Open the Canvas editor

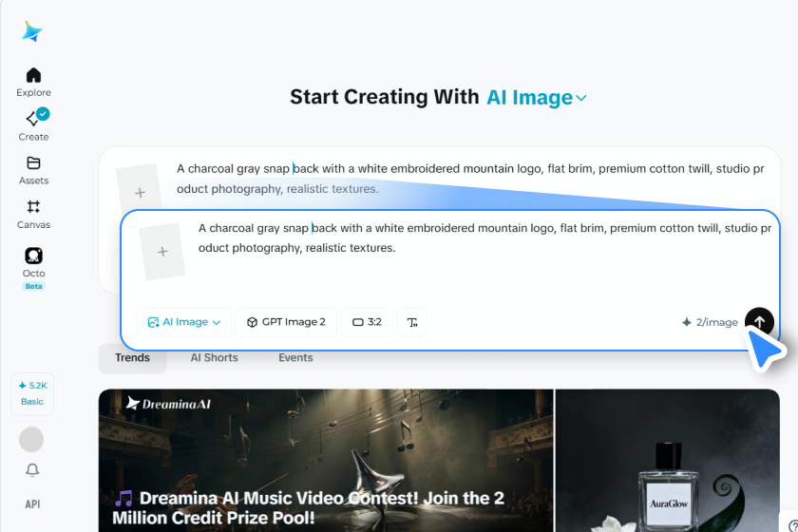[x=33, y=215]
